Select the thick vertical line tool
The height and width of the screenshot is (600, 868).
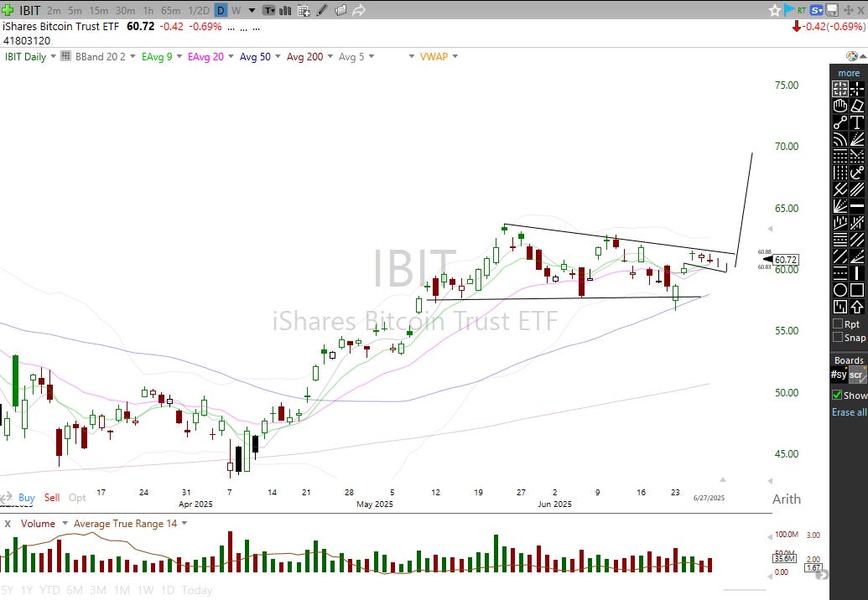pos(857,273)
